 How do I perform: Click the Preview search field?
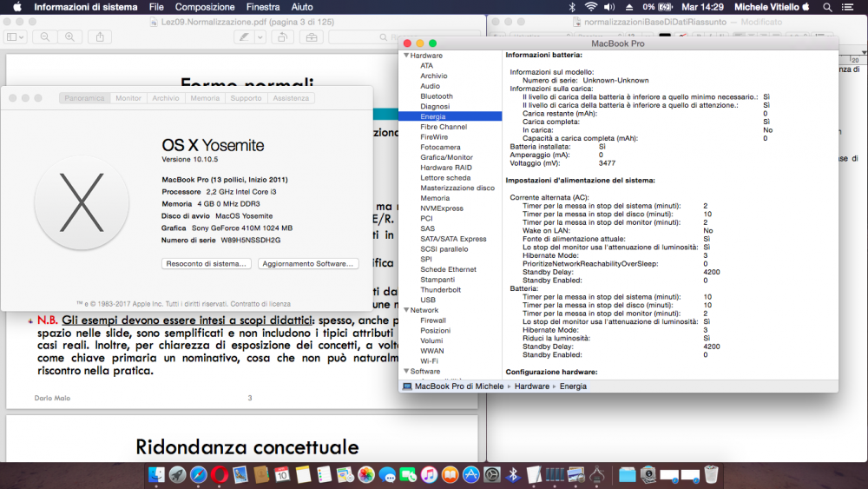pyautogui.click(x=404, y=37)
